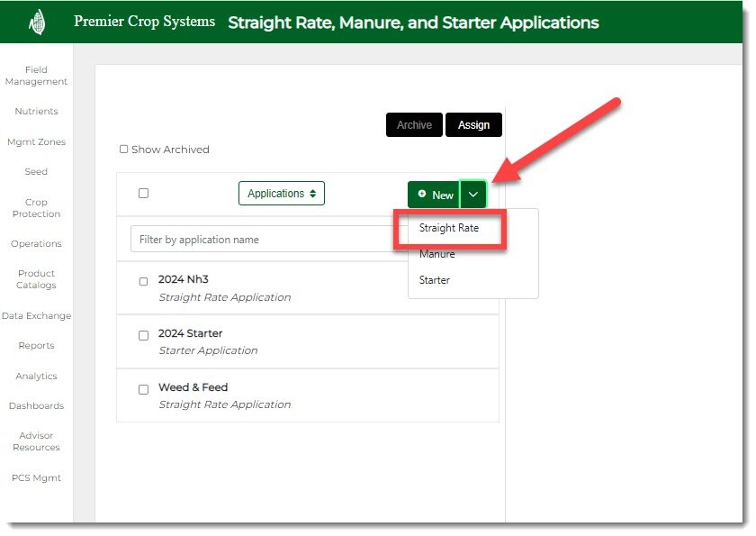Viewport: 756px width, 536px height.
Task: Tick the 2024 Starter checkbox
Action: 143,336
